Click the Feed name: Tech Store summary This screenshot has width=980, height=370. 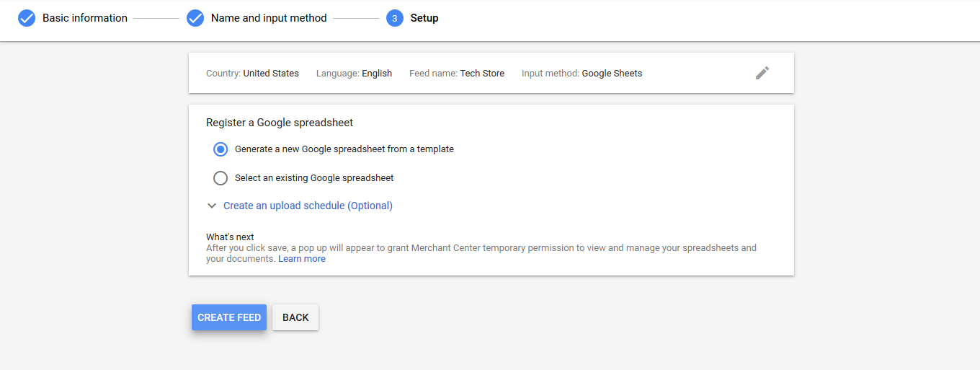tap(457, 74)
